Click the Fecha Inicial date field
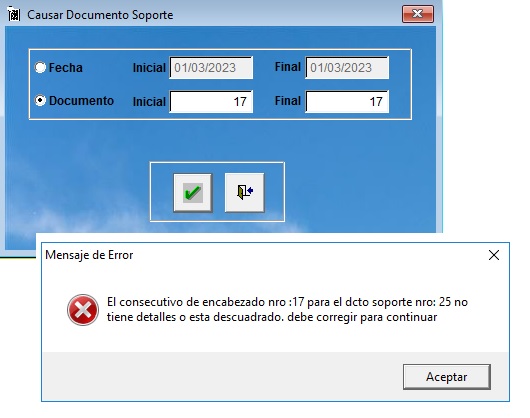Viewport: 530px width, 418px height. [211, 68]
